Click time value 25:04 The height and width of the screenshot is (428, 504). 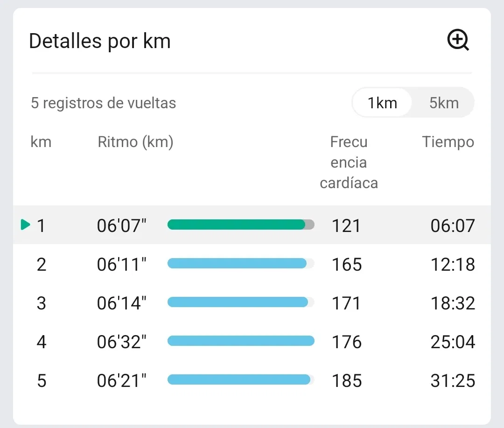[x=453, y=342]
